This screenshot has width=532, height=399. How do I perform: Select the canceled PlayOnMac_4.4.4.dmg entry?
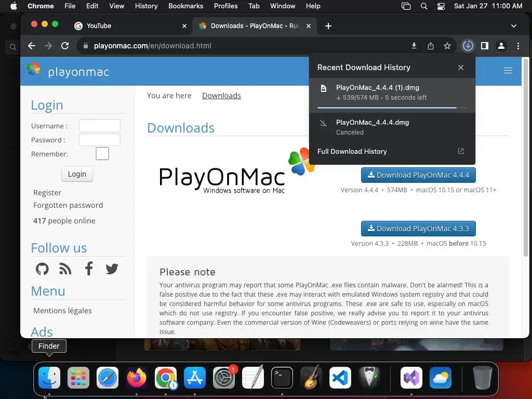pos(392,127)
